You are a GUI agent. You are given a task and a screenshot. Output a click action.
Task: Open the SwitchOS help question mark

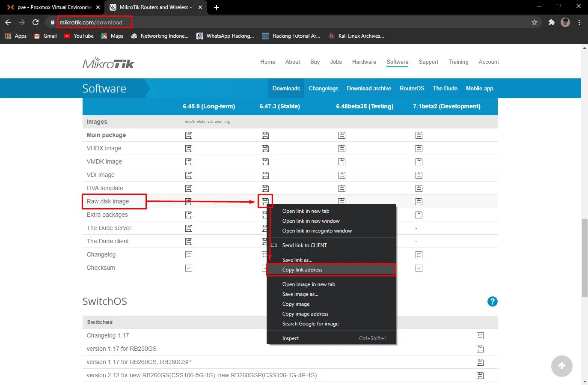tap(493, 301)
